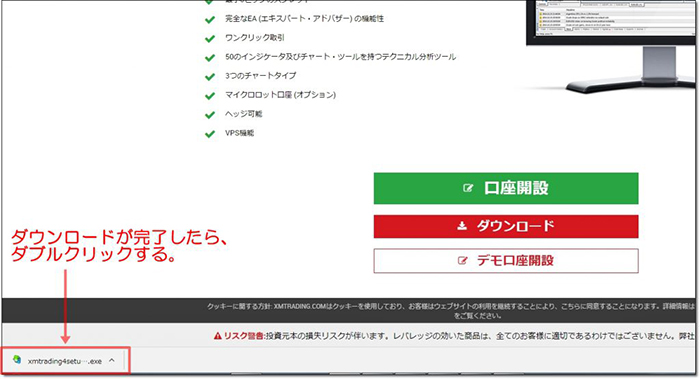Click the checkmark beside VPS機能
Screen dimensions: 700x379
[210, 134]
